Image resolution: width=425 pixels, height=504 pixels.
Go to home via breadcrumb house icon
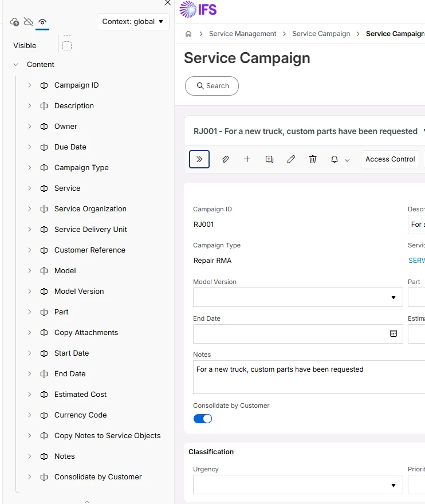click(188, 34)
